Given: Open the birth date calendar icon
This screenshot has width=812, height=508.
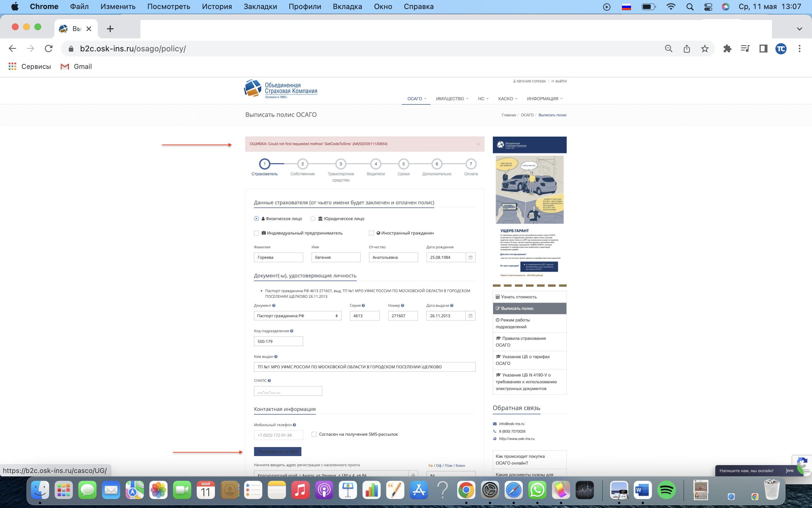Looking at the screenshot, I should [x=470, y=257].
